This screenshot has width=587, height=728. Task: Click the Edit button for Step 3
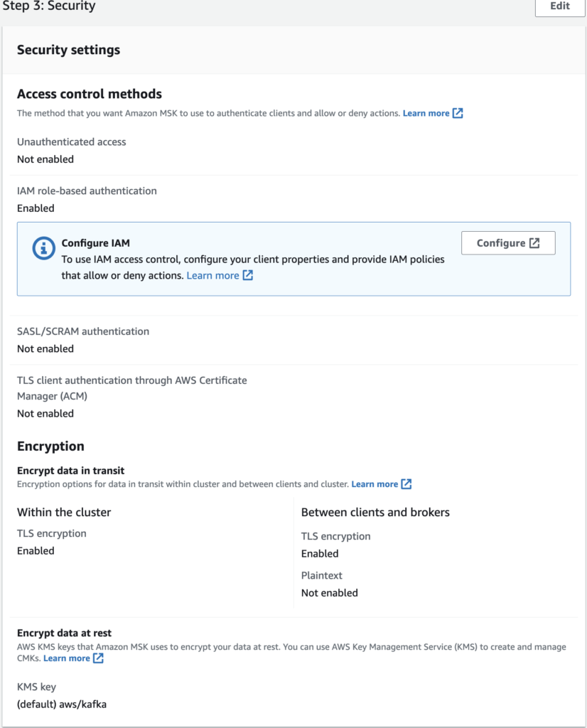(x=559, y=6)
